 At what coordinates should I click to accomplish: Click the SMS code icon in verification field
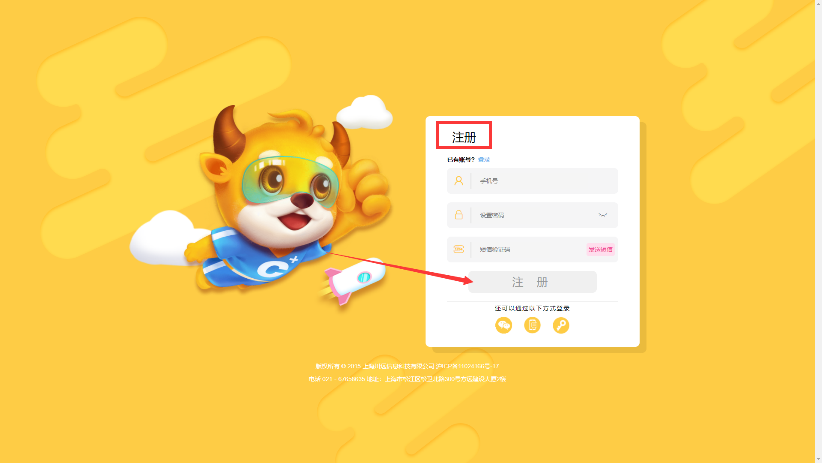coord(459,249)
